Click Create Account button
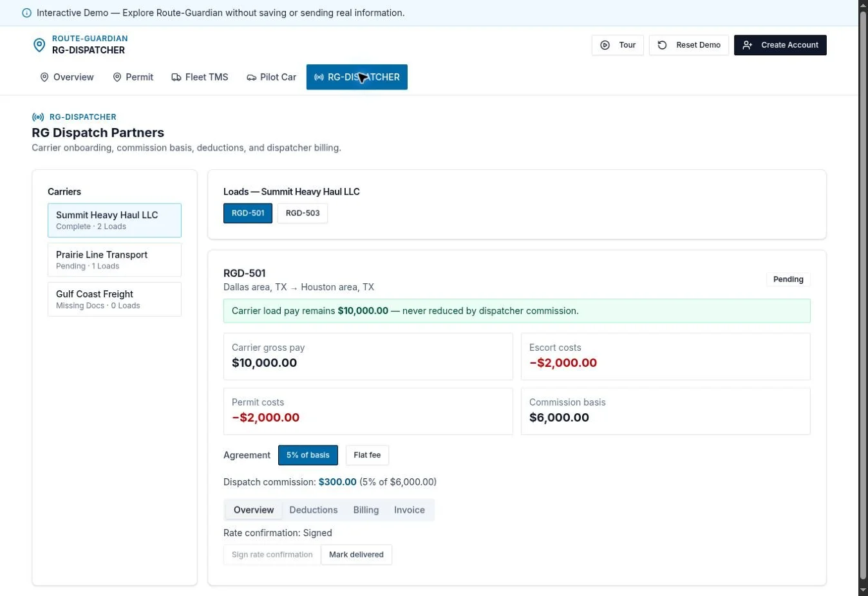The image size is (868, 596). click(x=780, y=45)
